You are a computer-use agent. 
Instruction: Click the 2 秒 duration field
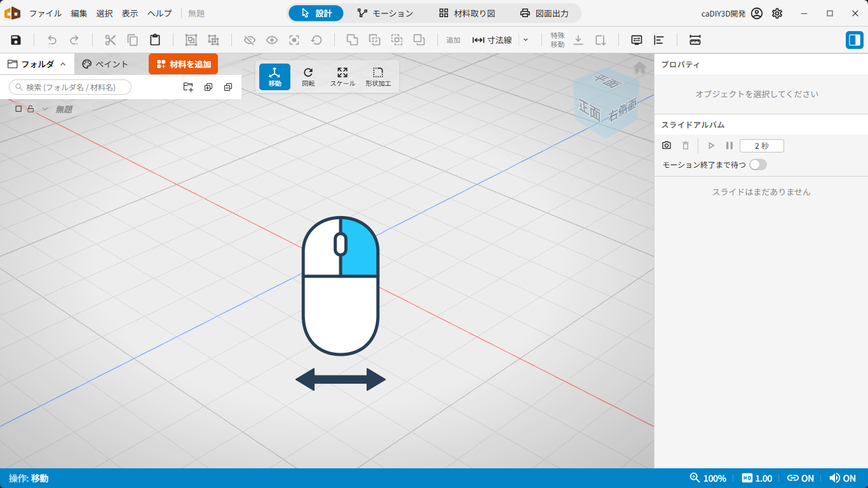[762, 146]
